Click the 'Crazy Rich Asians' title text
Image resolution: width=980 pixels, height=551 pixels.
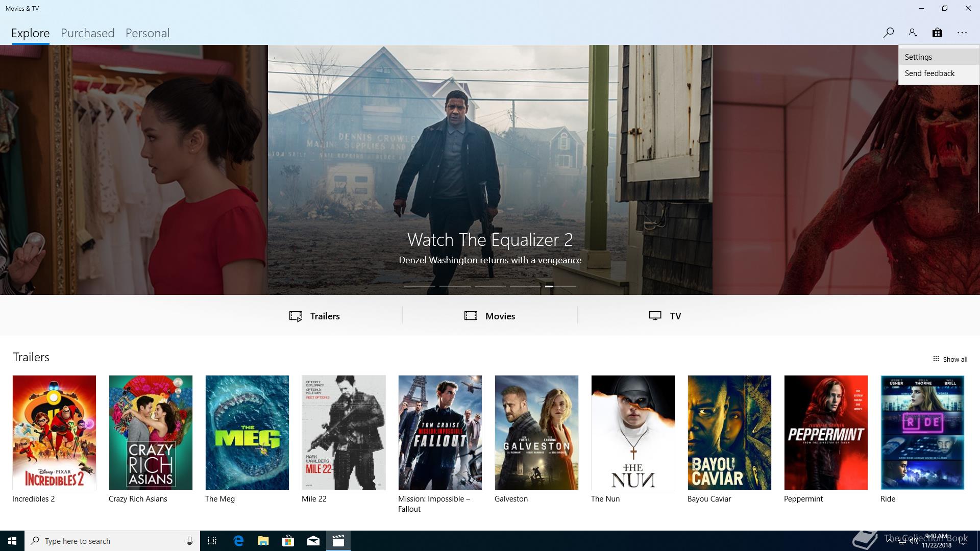coord(138,499)
